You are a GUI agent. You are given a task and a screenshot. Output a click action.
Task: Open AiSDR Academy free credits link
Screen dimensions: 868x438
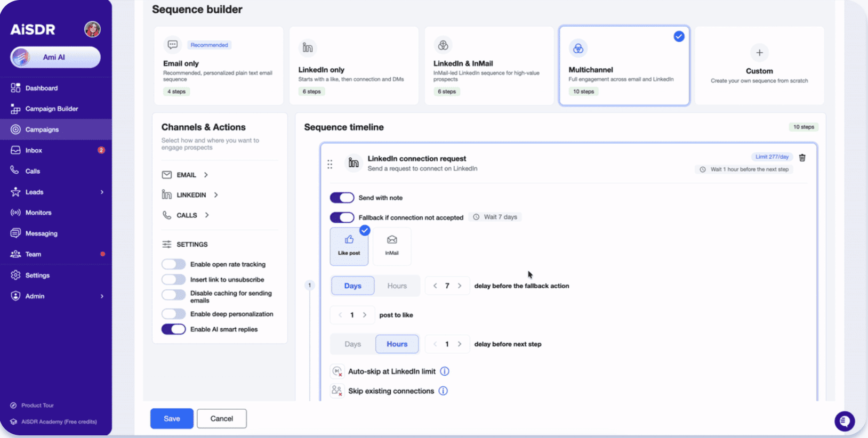click(59, 421)
